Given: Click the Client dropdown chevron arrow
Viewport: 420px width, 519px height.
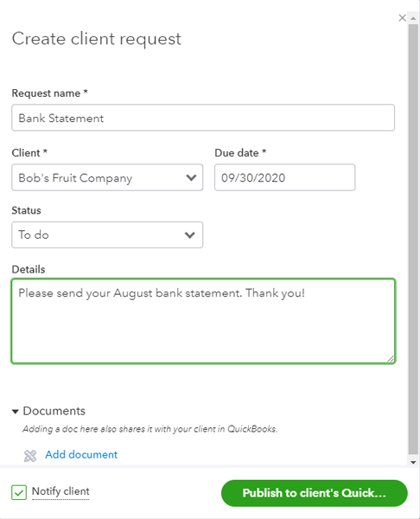Looking at the screenshot, I should (191, 177).
